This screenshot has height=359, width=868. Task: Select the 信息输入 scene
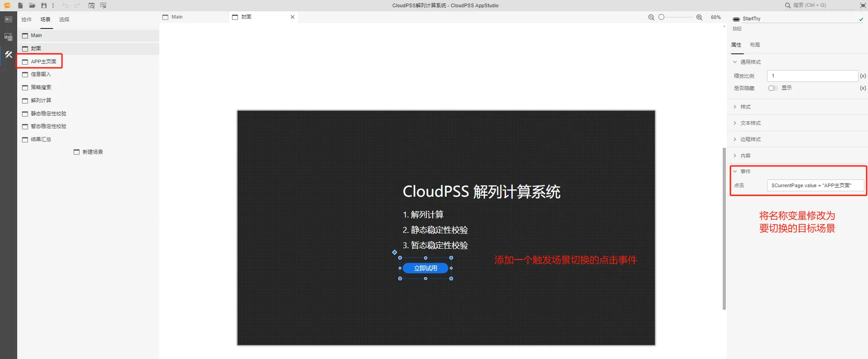click(88, 74)
